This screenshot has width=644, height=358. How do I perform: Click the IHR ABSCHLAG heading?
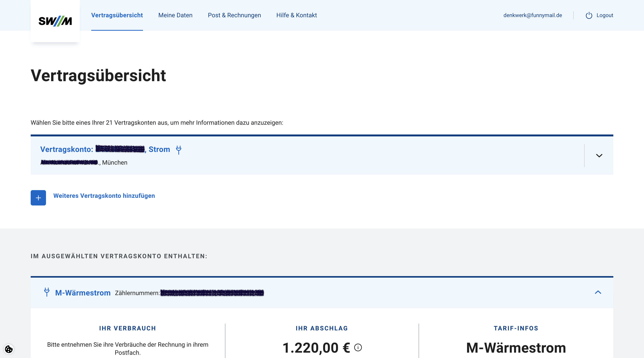click(322, 328)
